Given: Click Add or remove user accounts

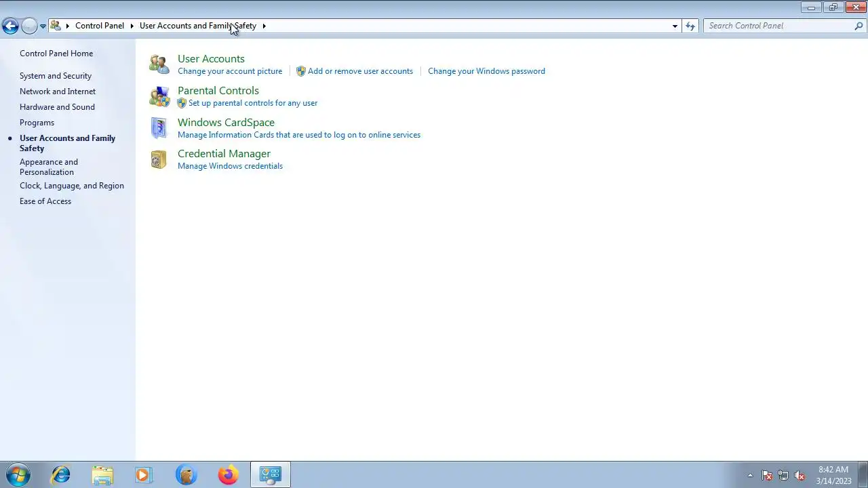Looking at the screenshot, I should point(360,71).
